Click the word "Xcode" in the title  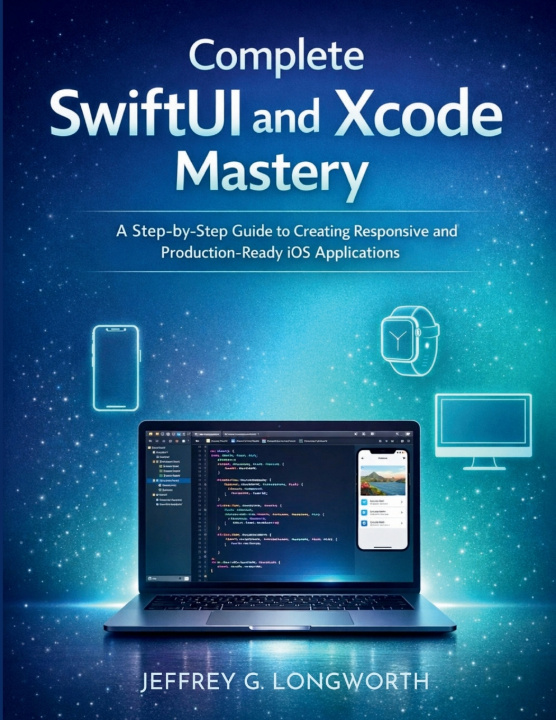(419, 112)
